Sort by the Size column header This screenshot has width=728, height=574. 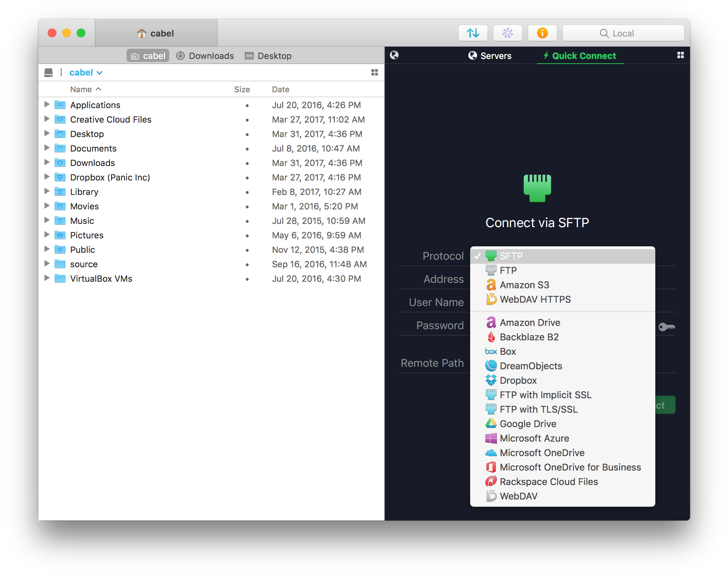click(x=242, y=89)
